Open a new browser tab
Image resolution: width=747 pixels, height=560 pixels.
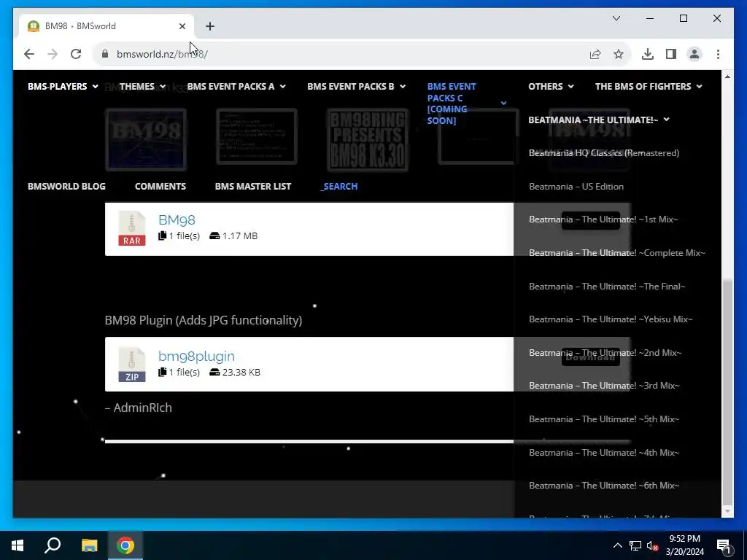click(210, 26)
